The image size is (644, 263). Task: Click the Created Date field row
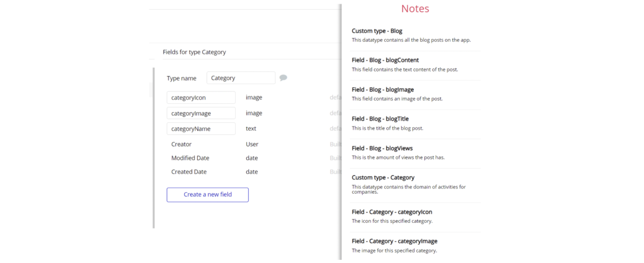click(189, 172)
